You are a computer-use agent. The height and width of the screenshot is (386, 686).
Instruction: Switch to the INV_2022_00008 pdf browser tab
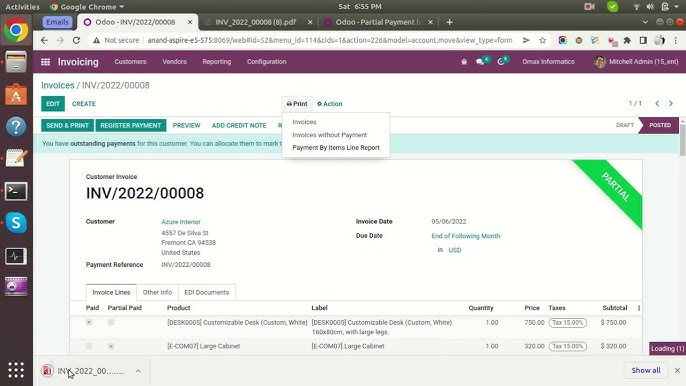tap(256, 22)
